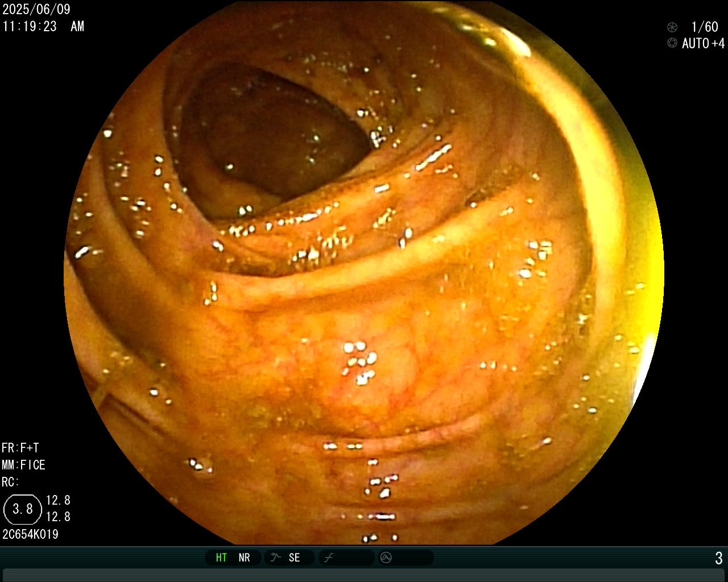Viewport: 728px width, 582px height.
Task: Click the tone curve icon in status bar
Action: pyautogui.click(x=328, y=558)
